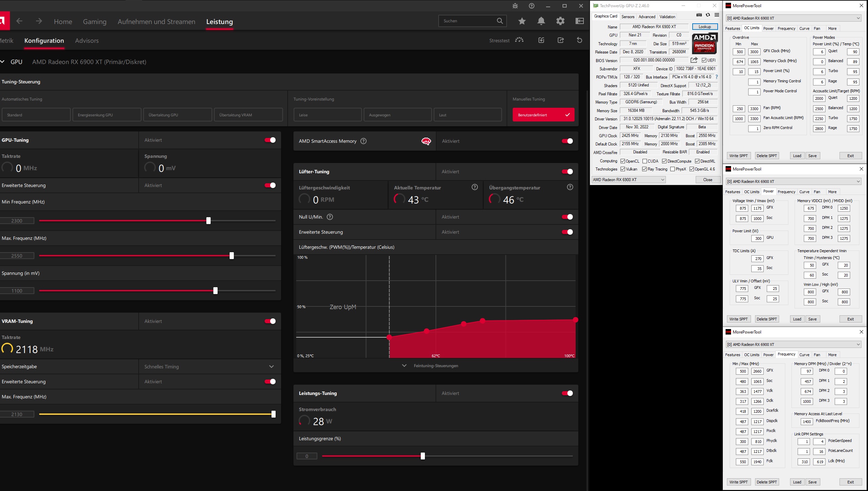Toggle the UEFI checkbox in GPU-Z
Image resolution: width=868 pixels, height=491 pixels.
[x=704, y=60]
